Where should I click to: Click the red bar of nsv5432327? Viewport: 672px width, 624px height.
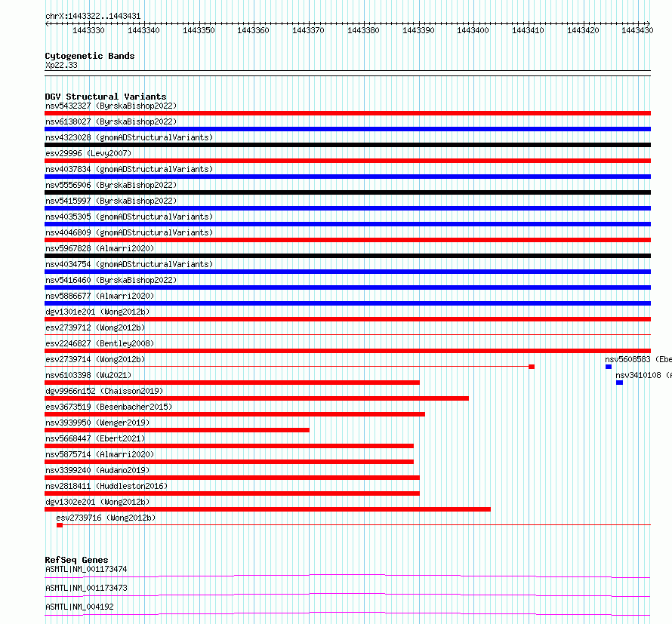pos(347,113)
